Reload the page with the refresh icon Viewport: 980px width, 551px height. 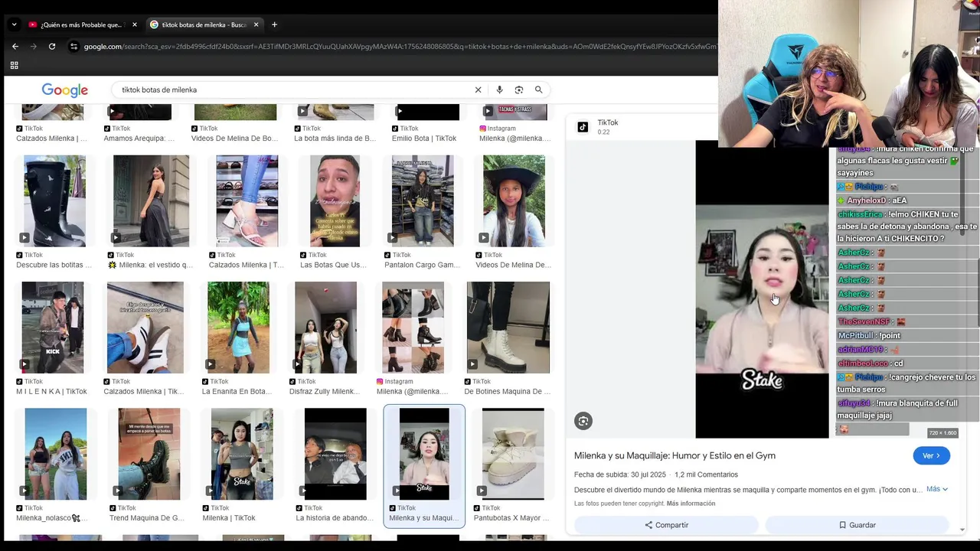[x=52, y=47]
